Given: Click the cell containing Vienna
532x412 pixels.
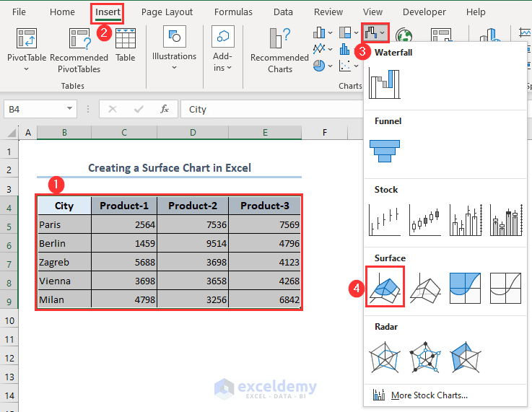Looking at the screenshot, I should (x=64, y=281).
